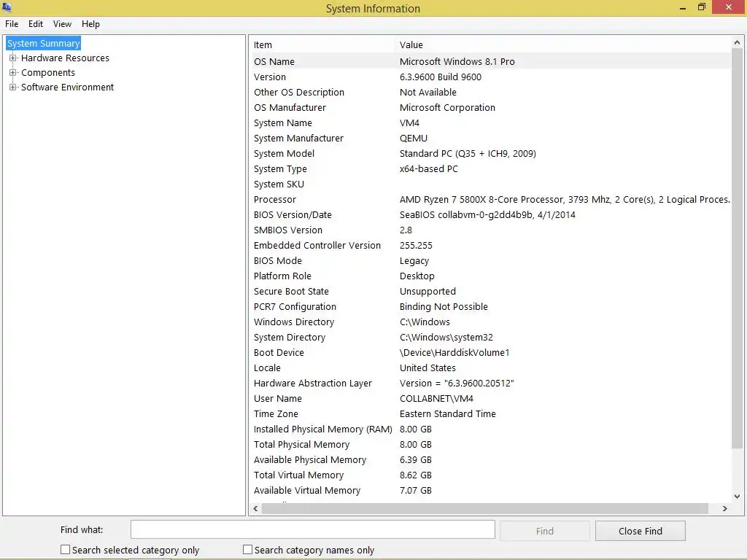Open the File menu

pyautogui.click(x=12, y=24)
